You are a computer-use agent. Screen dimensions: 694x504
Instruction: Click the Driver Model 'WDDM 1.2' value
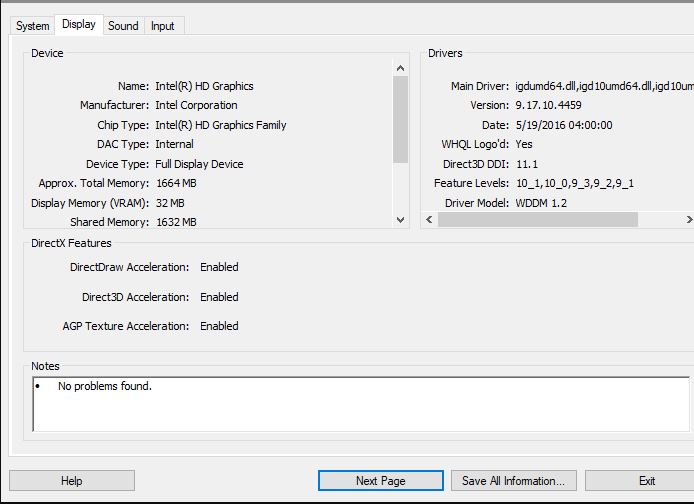point(541,203)
